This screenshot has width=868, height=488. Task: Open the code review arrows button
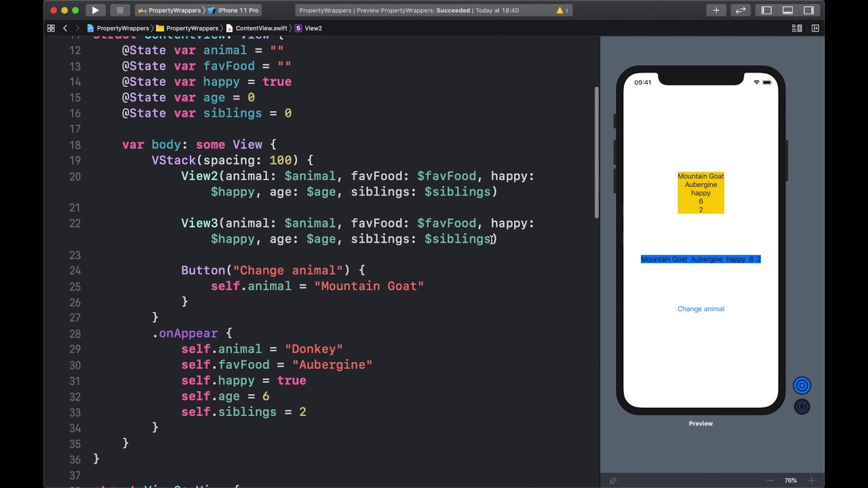[741, 10]
